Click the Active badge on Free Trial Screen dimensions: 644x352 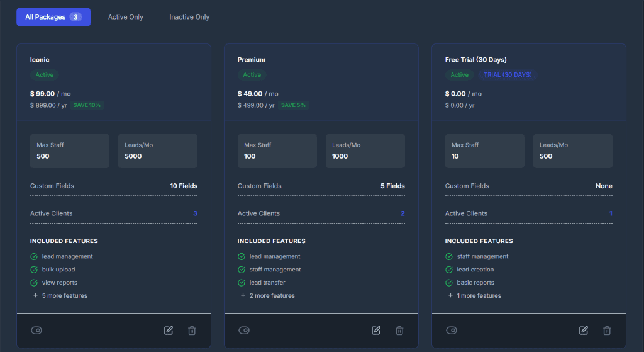(x=459, y=75)
